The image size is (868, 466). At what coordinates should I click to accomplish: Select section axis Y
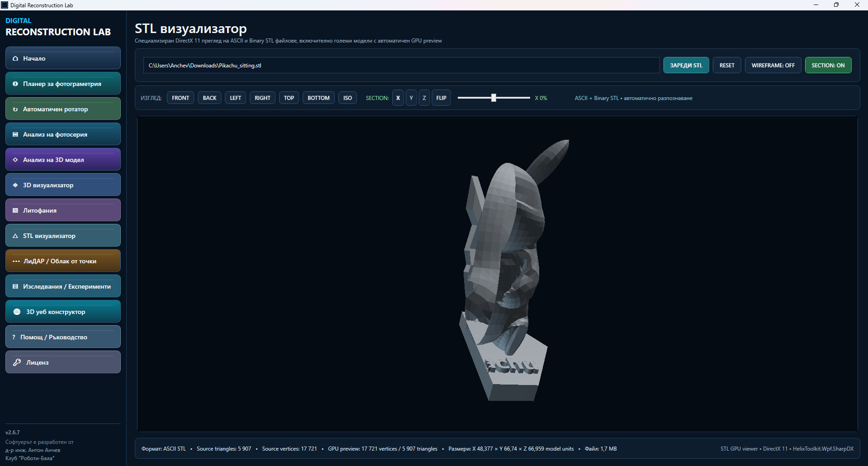(411, 98)
